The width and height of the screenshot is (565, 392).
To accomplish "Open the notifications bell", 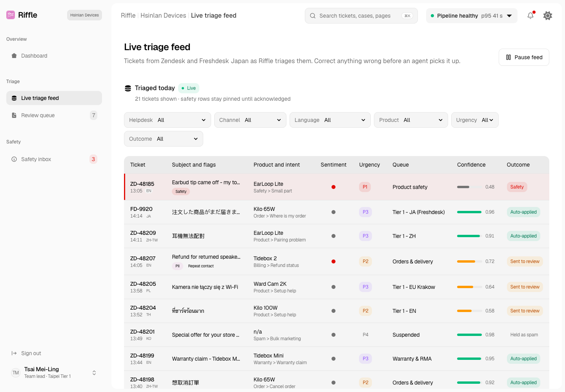I will click(x=530, y=16).
